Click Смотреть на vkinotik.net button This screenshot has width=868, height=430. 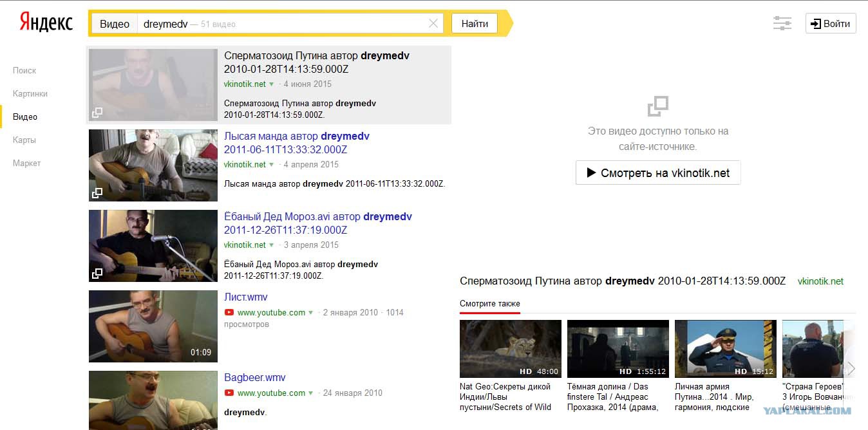tap(658, 173)
